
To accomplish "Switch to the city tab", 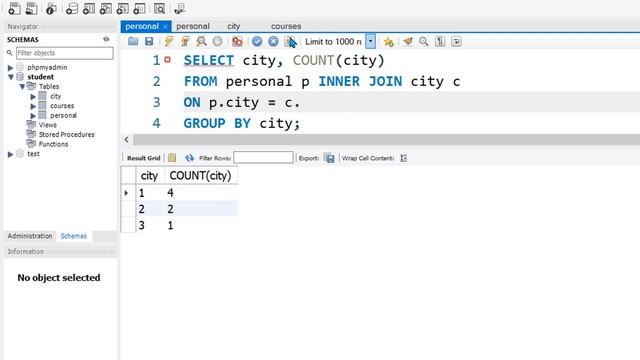I will pos(233,26).
